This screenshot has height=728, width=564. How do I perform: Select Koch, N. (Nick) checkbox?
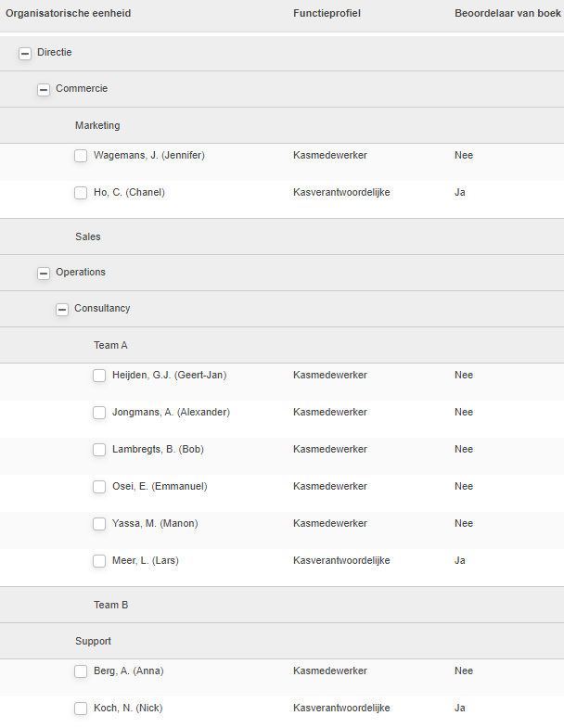[x=81, y=709]
